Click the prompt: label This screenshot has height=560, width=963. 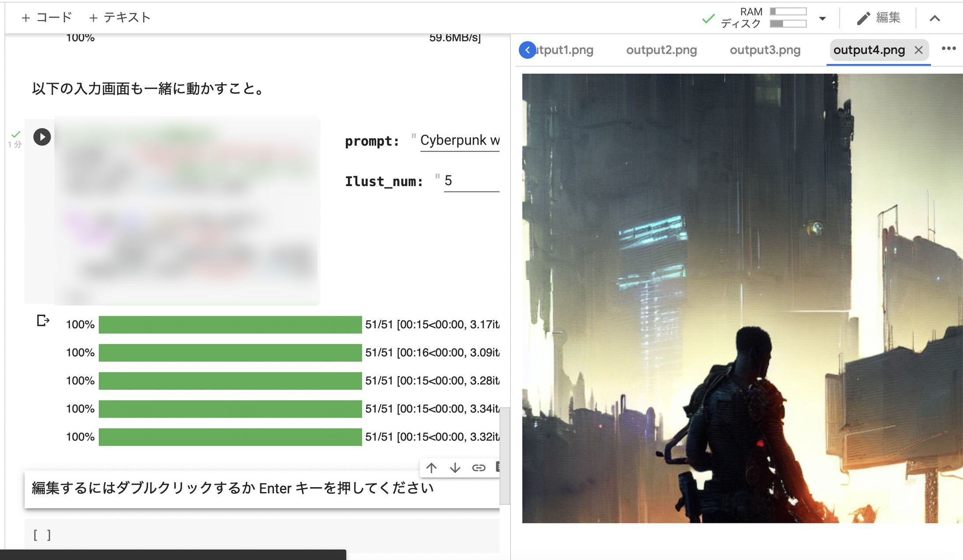372,142
